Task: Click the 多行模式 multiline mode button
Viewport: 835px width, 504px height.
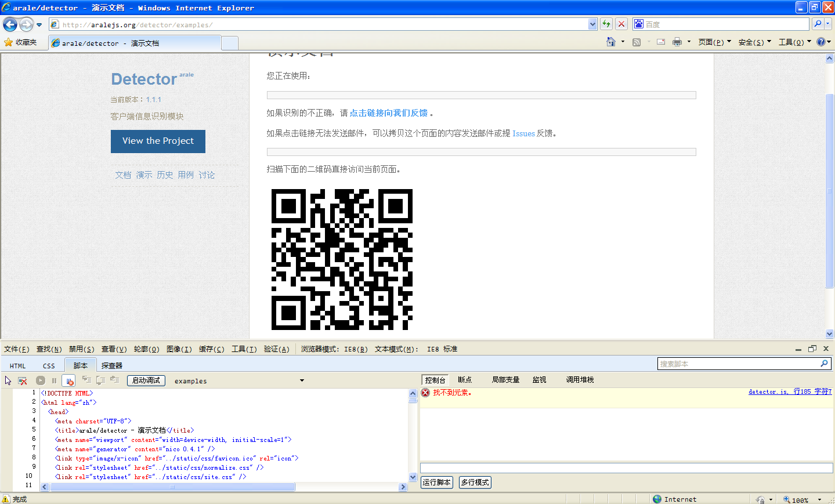Action: (475, 483)
